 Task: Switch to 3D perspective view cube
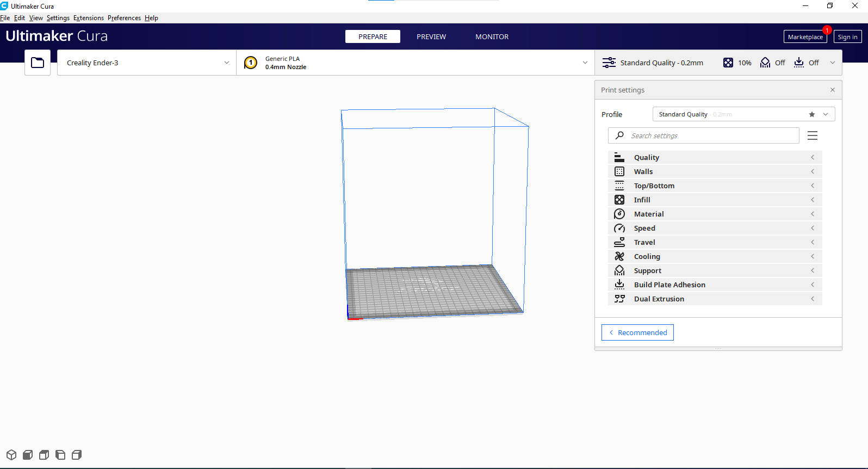click(x=11, y=455)
